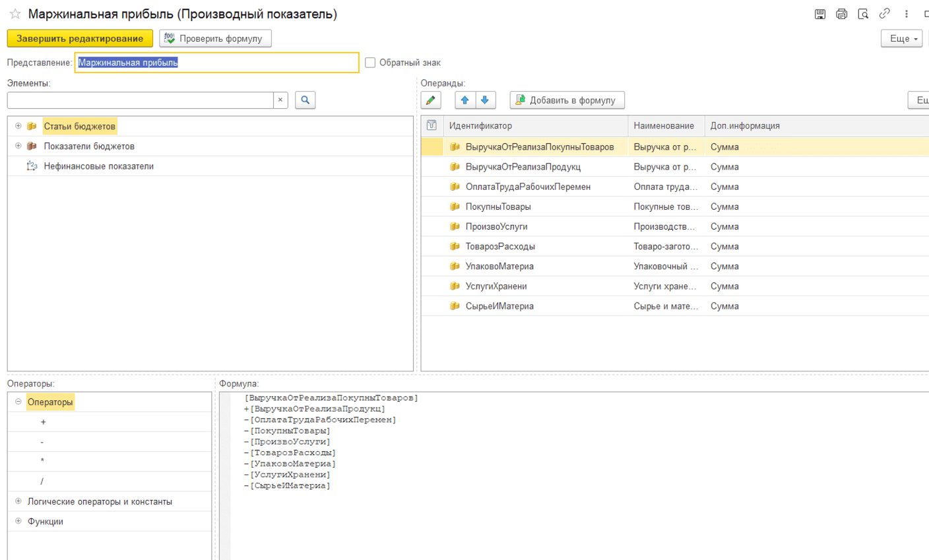Viewport: 929px width, 560px height.
Task: Toggle the Обратный знак checkbox
Action: click(370, 63)
